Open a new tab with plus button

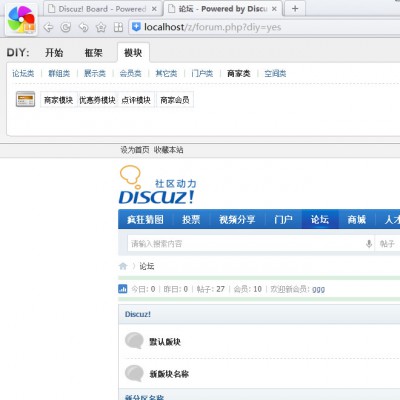point(295,9)
